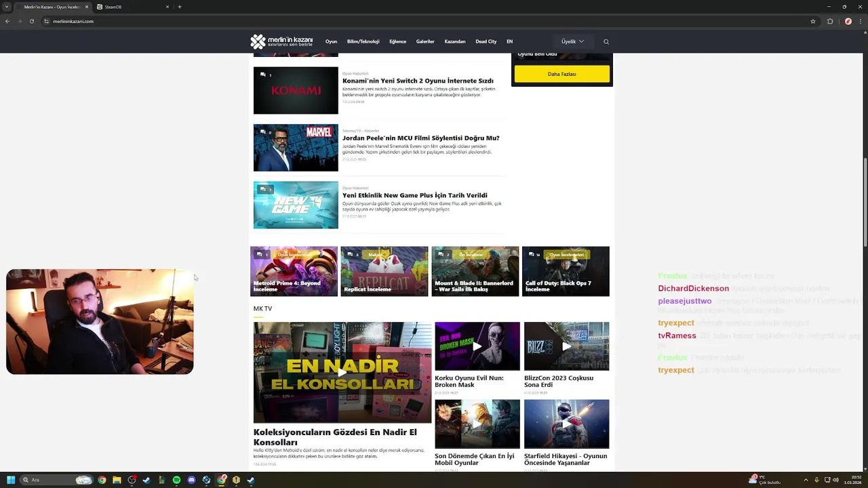Switch language with the EN link

tap(509, 42)
